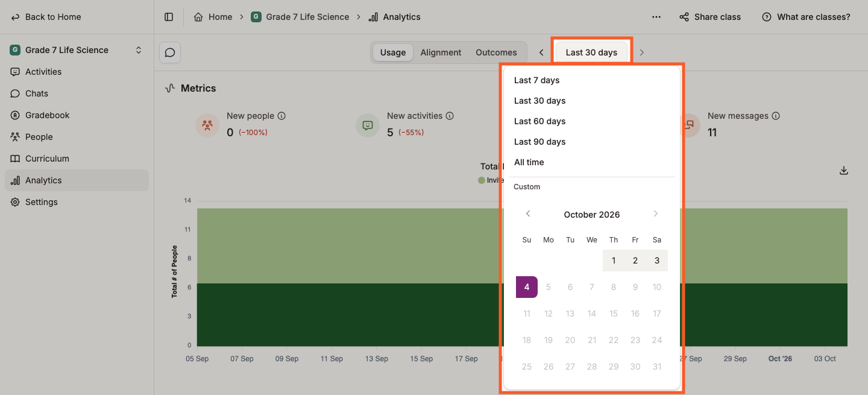This screenshot has width=868, height=395.
Task: Open Activities in the sidebar
Action: 77,72
